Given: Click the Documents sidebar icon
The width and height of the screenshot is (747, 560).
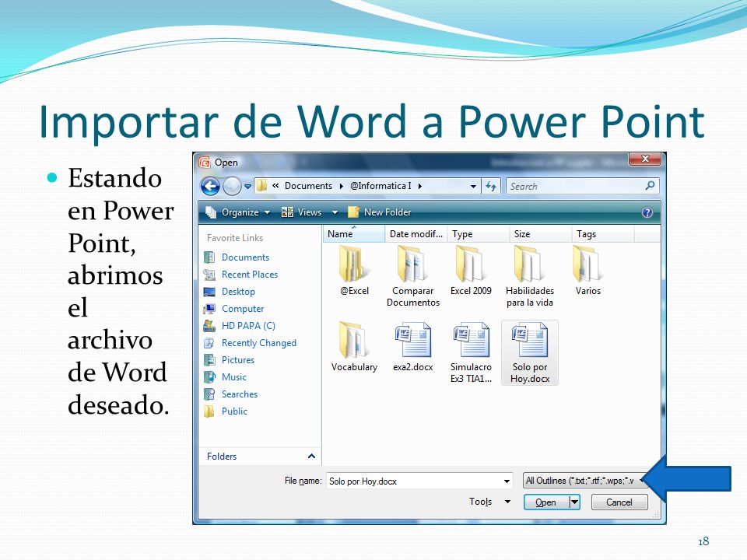Looking at the screenshot, I should pos(209,257).
